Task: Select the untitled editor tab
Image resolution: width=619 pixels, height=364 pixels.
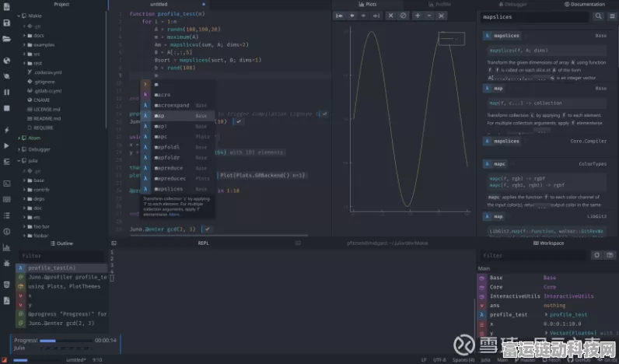Action: click(x=159, y=5)
